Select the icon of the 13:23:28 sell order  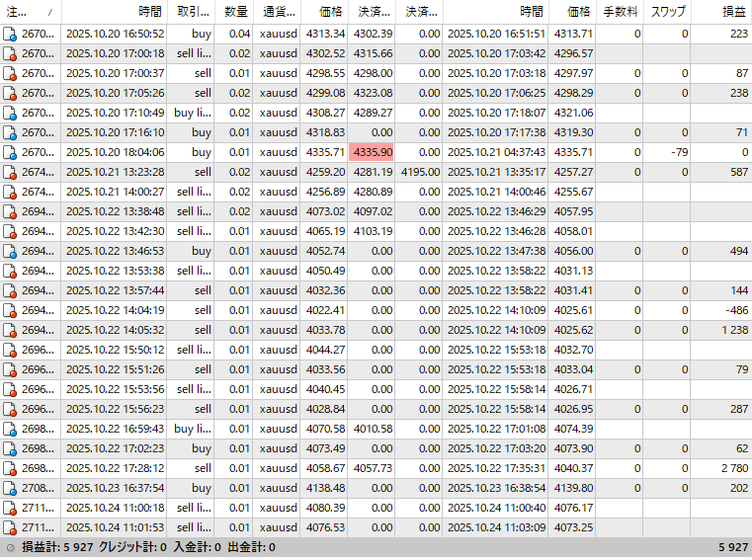[10, 172]
